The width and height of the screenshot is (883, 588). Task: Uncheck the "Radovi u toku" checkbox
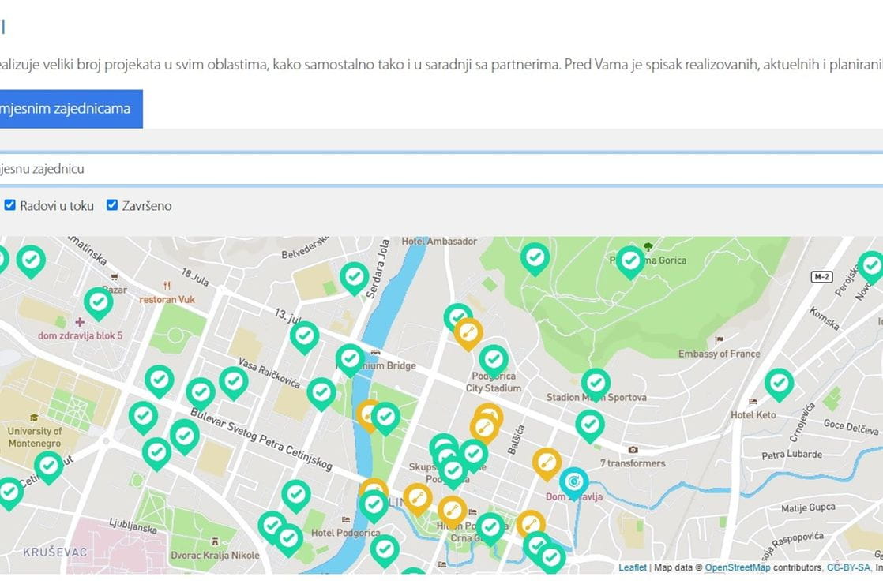coord(10,205)
